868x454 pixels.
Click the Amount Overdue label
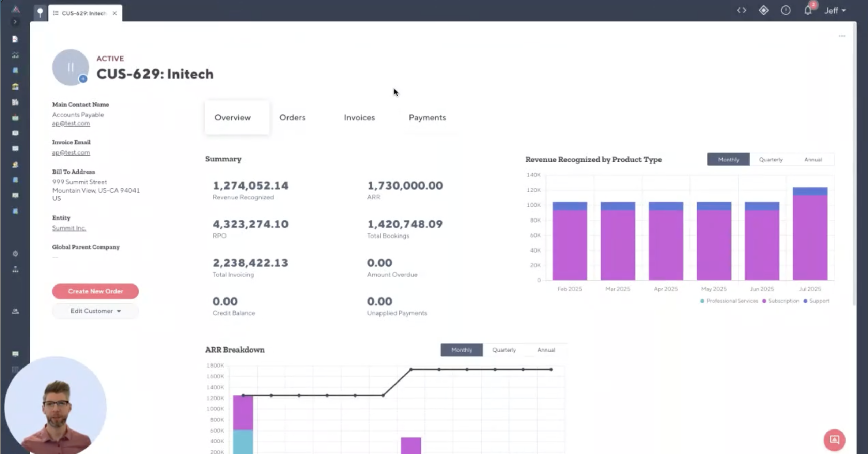coord(392,275)
